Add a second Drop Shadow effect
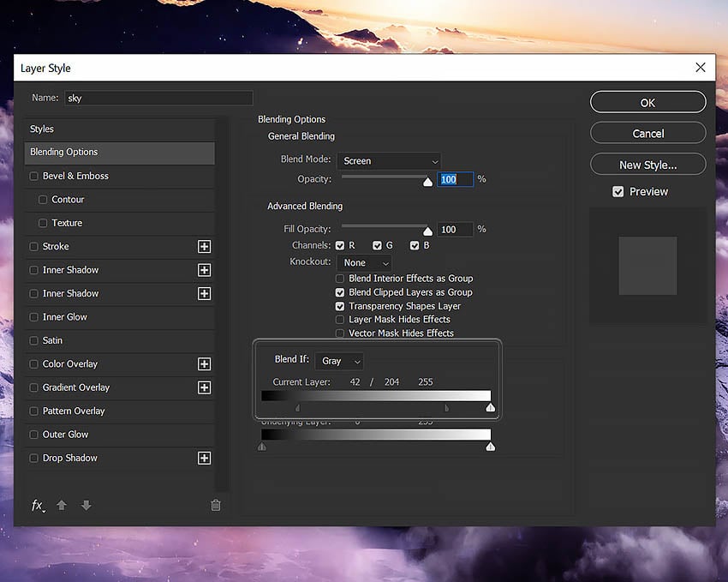Image resolution: width=728 pixels, height=582 pixels. pyautogui.click(x=204, y=457)
